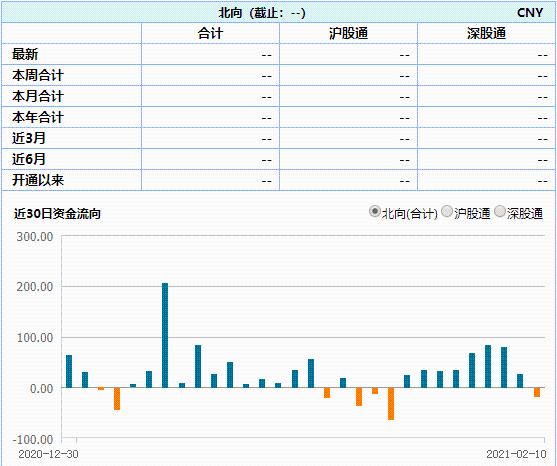
Task: Click the 本年合计 row label
Action: 38,117
